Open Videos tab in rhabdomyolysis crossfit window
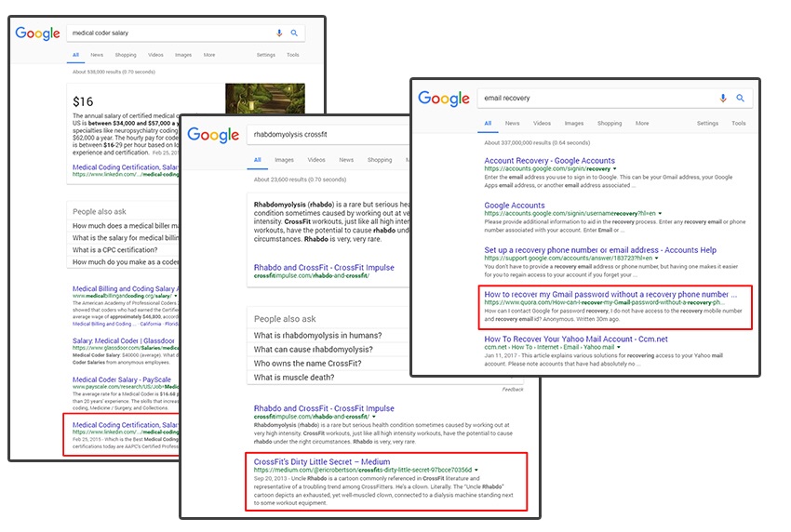The height and width of the screenshot is (532, 791). pyautogui.click(x=316, y=159)
